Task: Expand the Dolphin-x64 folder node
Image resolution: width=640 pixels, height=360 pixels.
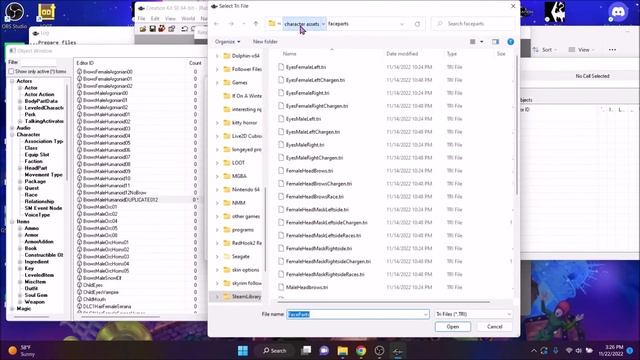Action: tap(217, 56)
